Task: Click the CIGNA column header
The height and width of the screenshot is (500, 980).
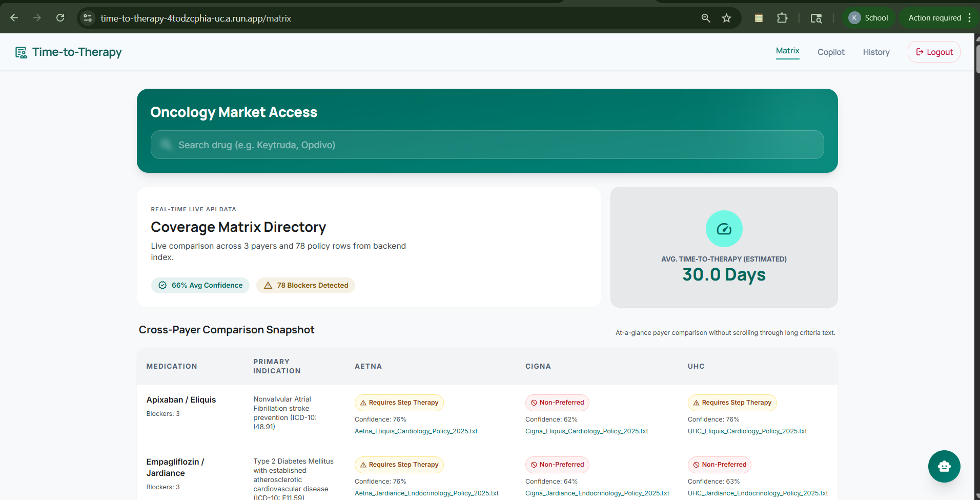Action: pyautogui.click(x=538, y=366)
